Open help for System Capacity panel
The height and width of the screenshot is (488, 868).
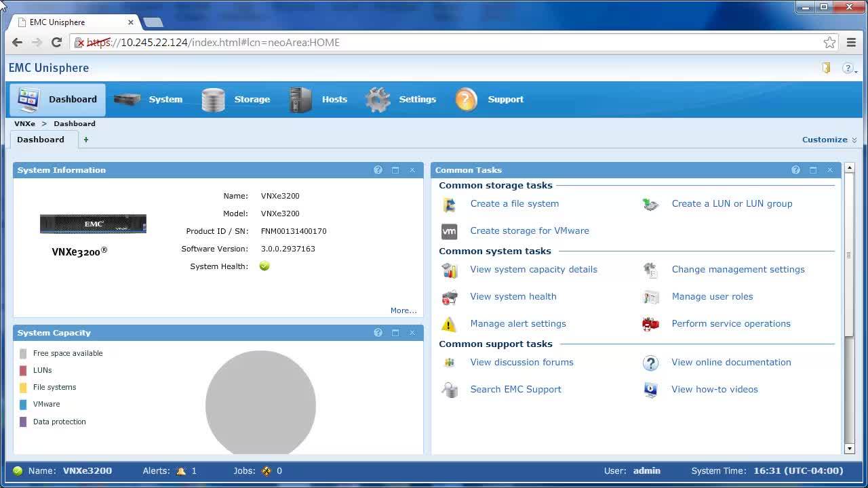click(x=378, y=333)
